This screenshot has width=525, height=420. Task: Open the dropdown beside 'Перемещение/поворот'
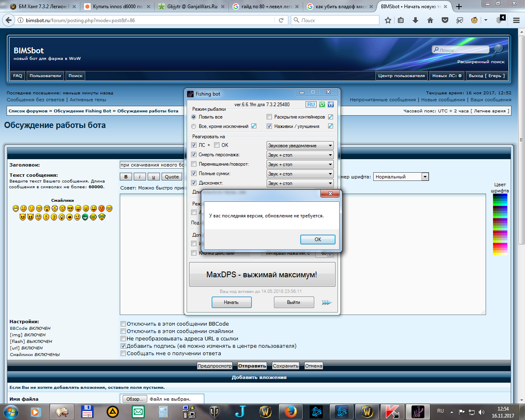coord(300,164)
